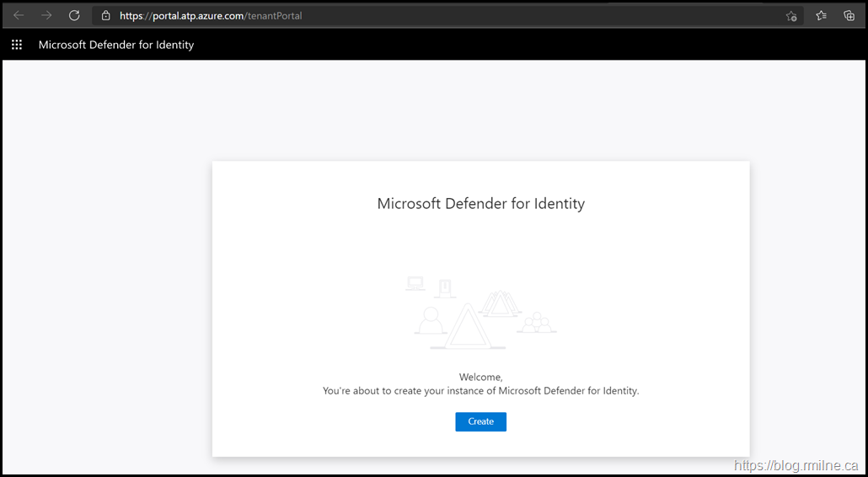Click the portal.atp.azure.com address bar
868x477 pixels.
pos(421,15)
